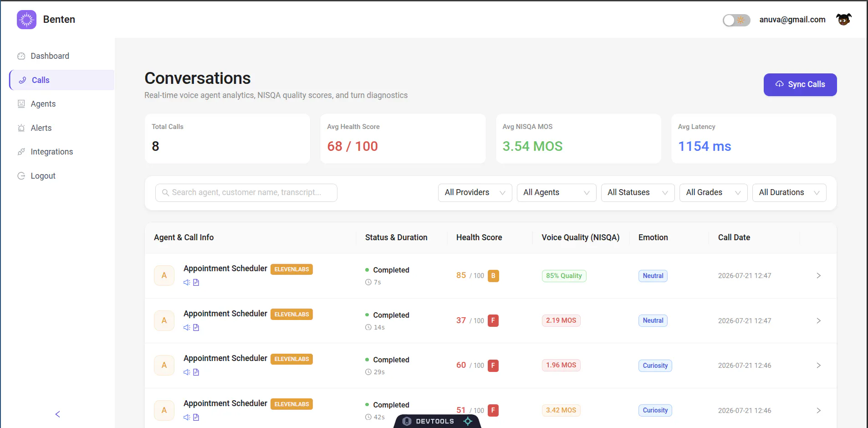Click anuva@gmail.com account email

tap(792, 20)
